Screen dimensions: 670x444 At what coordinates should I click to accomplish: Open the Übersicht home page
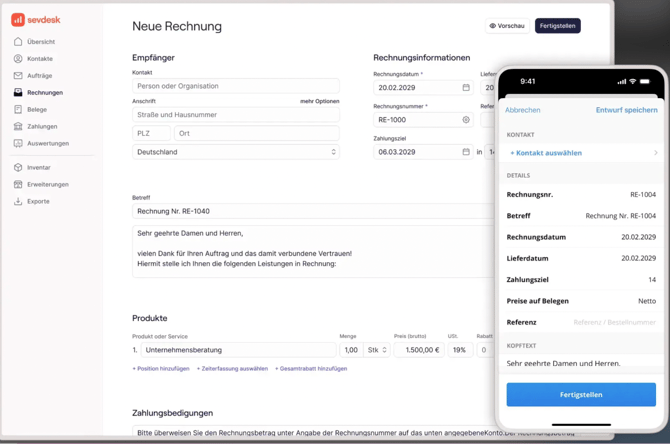(x=41, y=42)
